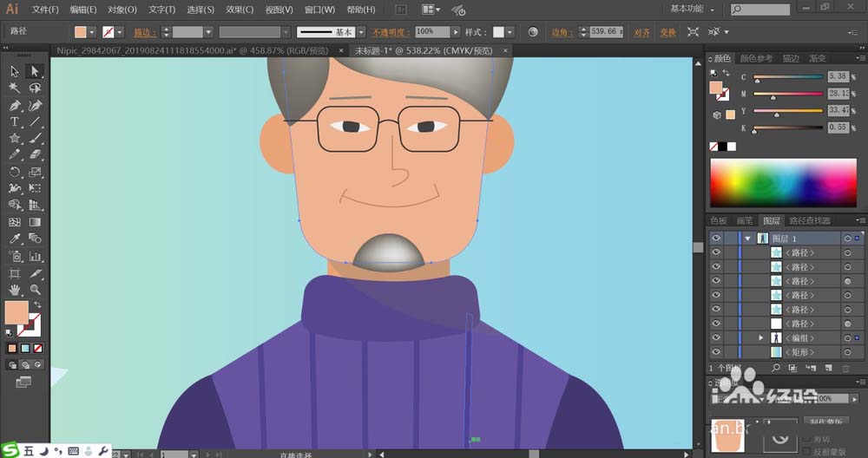868x458 pixels.
Task: Select the Gradient tool
Action: (35, 222)
